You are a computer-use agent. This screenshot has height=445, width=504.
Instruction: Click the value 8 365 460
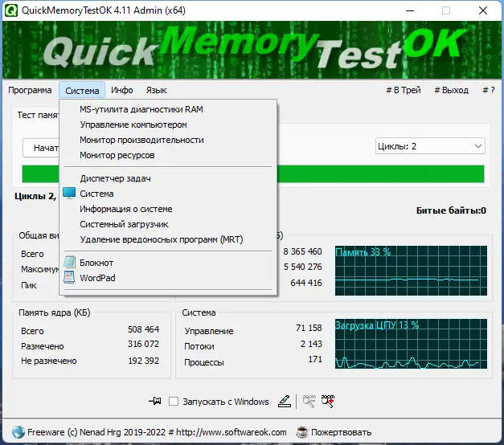(302, 251)
